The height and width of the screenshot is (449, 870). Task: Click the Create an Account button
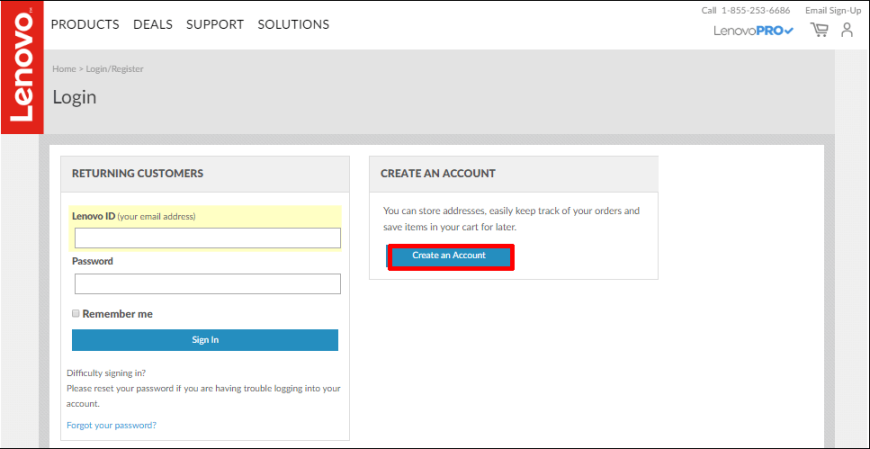[x=449, y=256]
